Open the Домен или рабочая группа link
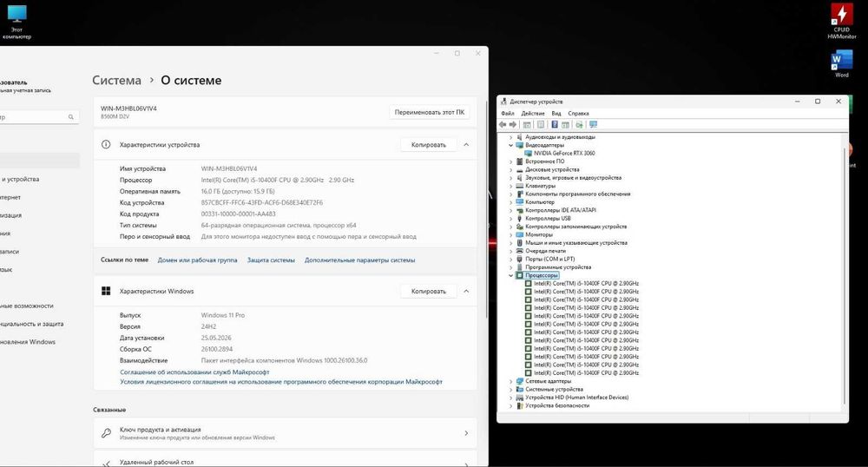Image resolution: width=868 pixels, height=467 pixels. coord(197,260)
